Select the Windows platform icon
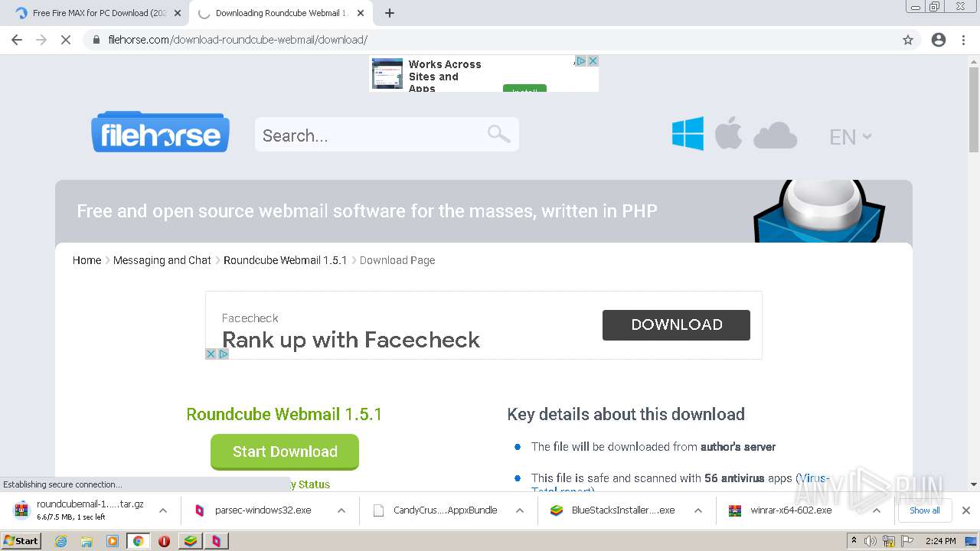This screenshot has width=980, height=551. pos(688,133)
